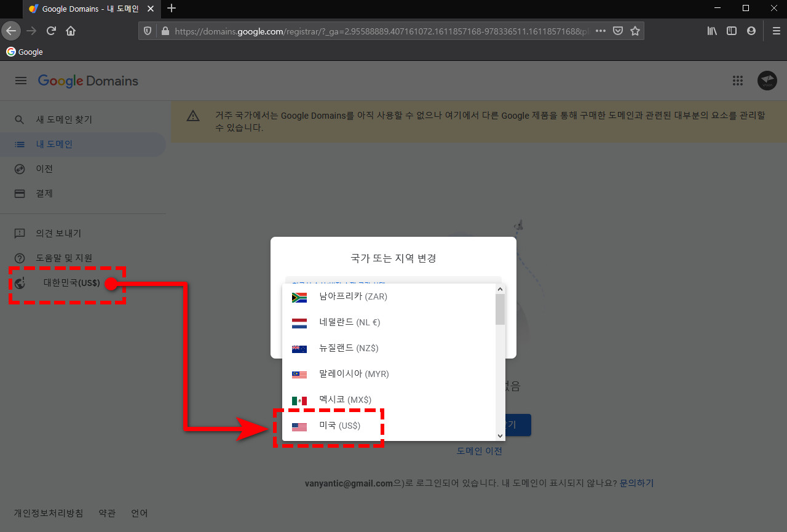Open the account avatar menu
787x532 pixels.
767,81
